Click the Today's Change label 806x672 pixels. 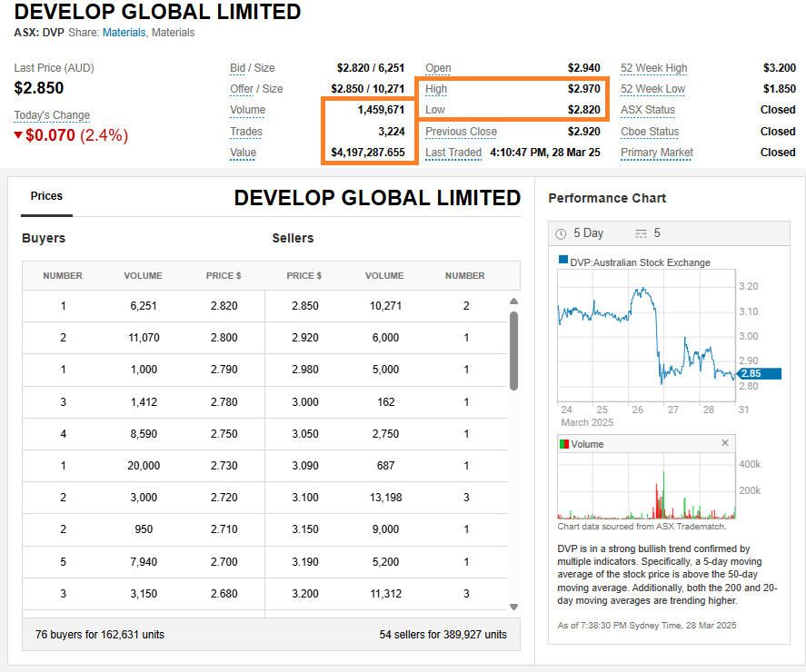tap(52, 115)
